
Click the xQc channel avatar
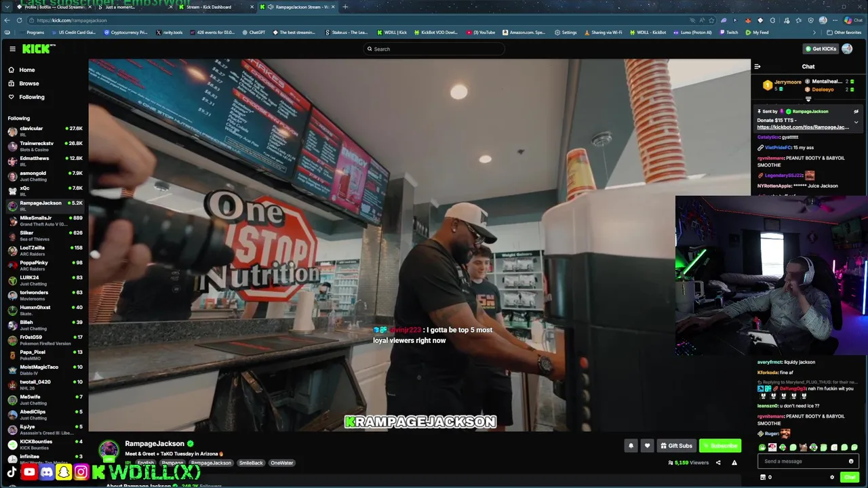tap(12, 191)
